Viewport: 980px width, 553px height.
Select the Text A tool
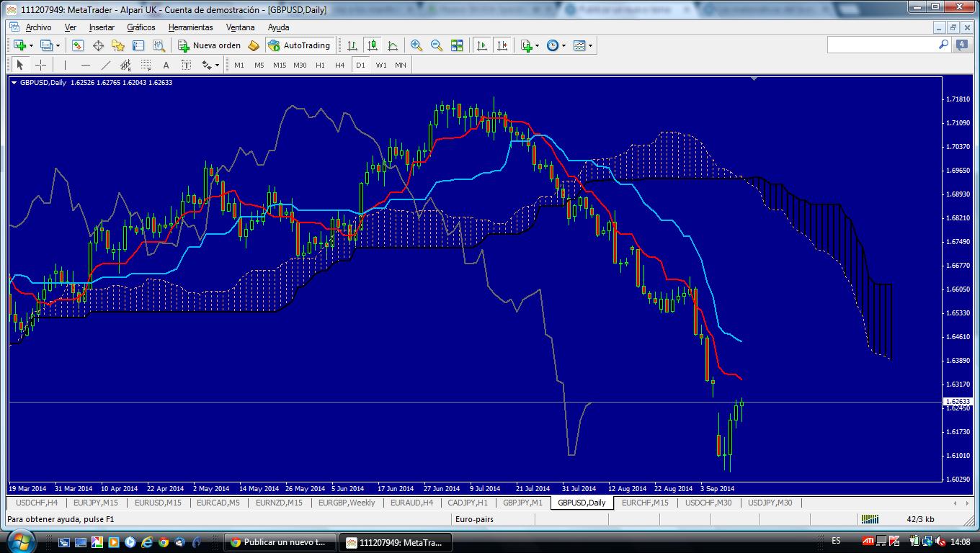(x=166, y=65)
